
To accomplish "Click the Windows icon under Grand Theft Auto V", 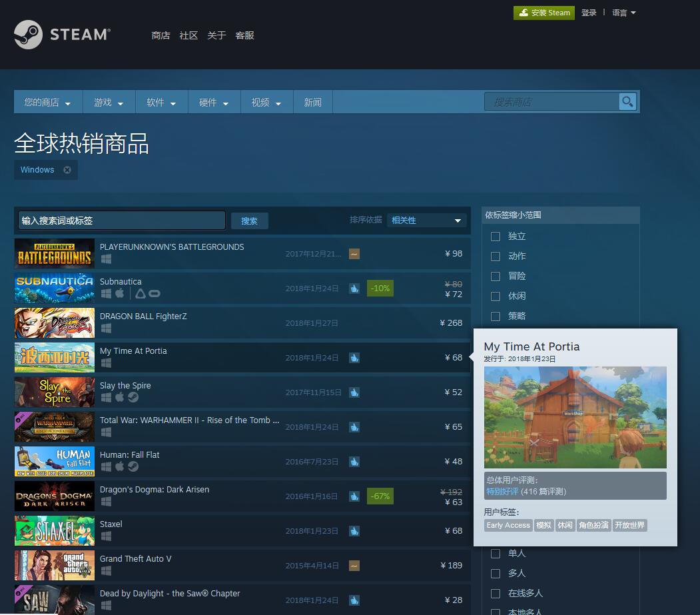I will 106,571.
